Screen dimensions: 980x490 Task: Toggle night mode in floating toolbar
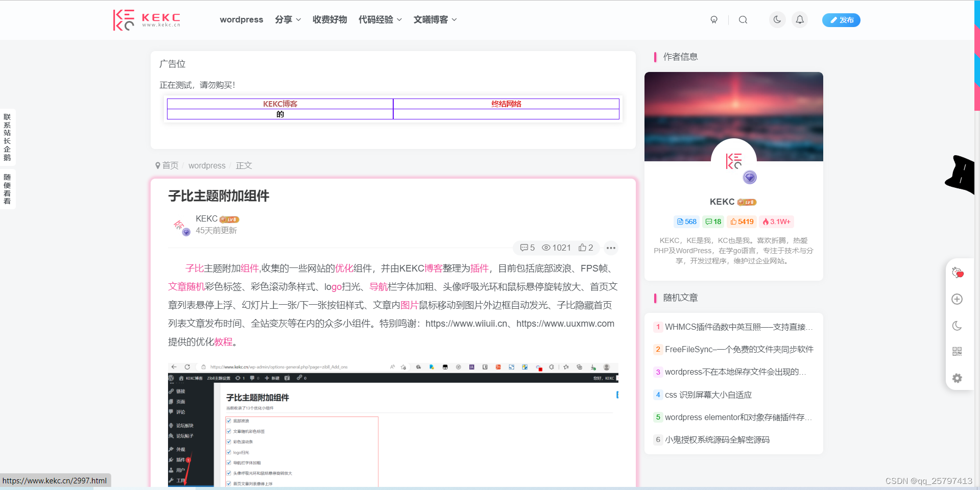[957, 326]
